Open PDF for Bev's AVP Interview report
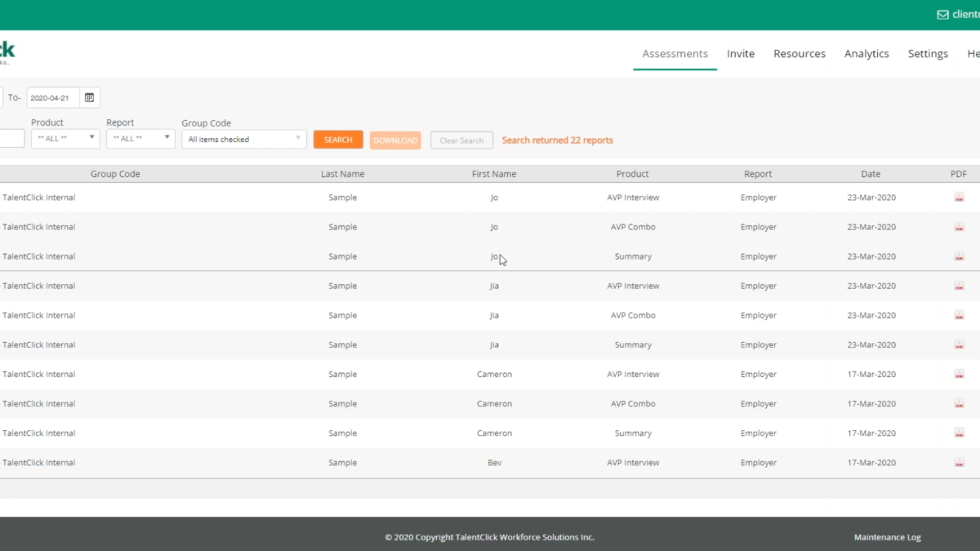Screen dimensions: 980x551 pos(959,462)
